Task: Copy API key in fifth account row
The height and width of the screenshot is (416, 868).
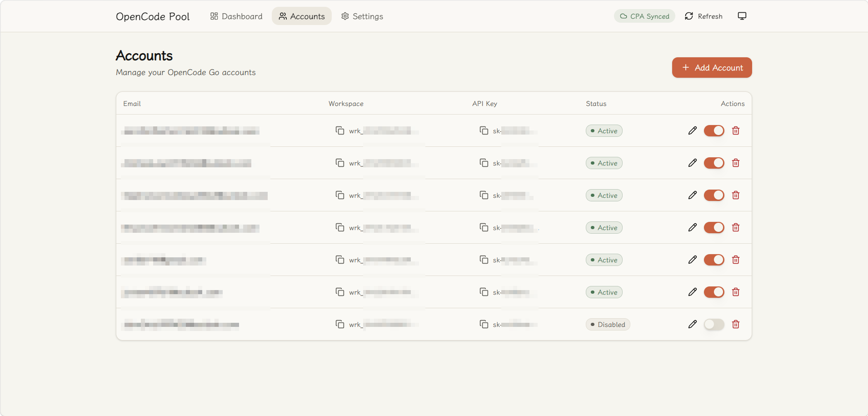Action: pyautogui.click(x=484, y=260)
